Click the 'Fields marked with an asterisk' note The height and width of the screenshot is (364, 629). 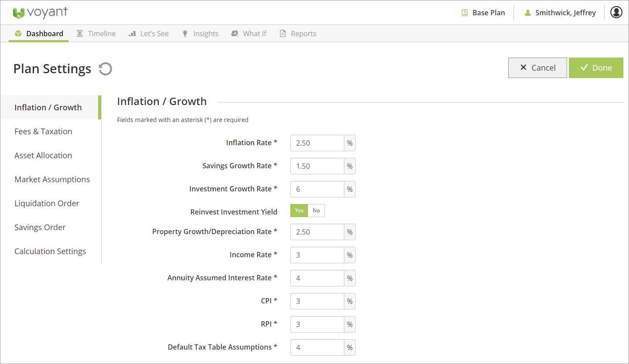click(x=183, y=120)
